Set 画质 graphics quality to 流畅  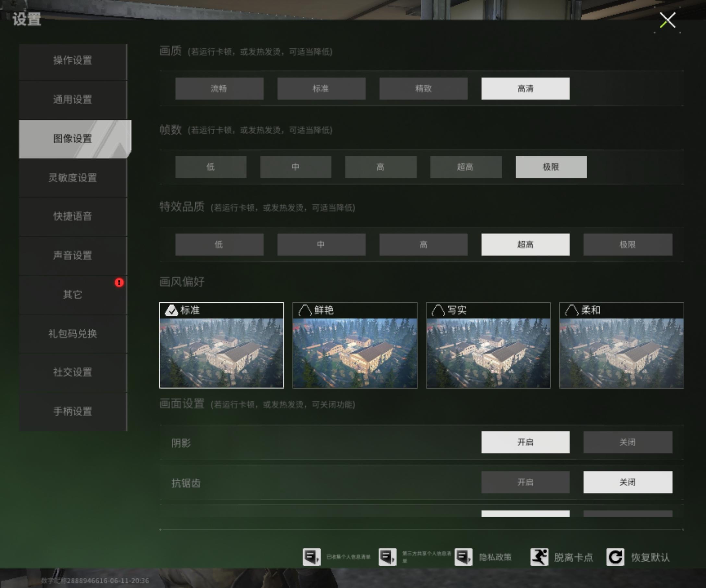pos(219,88)
